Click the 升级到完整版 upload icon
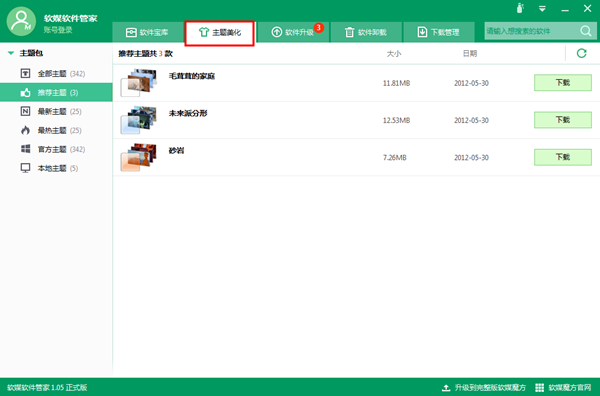Image resolution: width=600 pixels, height=396 pixels. pyautogui.click(x=446, y=388)
